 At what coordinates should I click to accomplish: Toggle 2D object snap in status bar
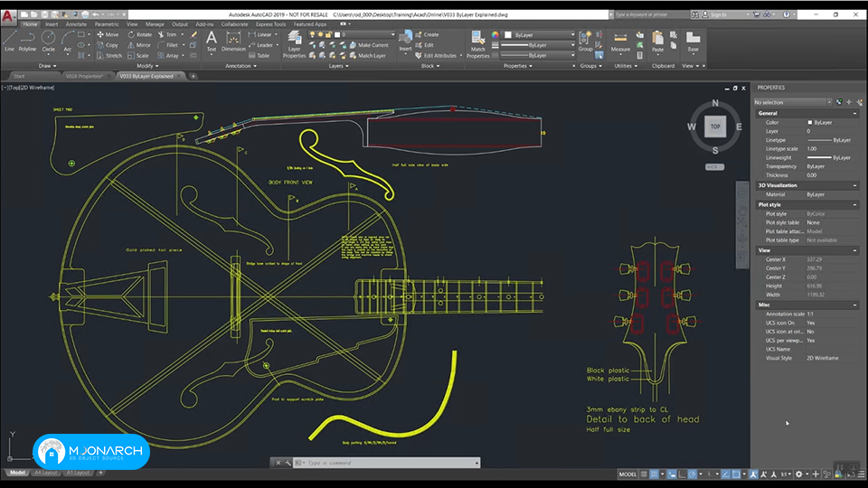(736, 474)
